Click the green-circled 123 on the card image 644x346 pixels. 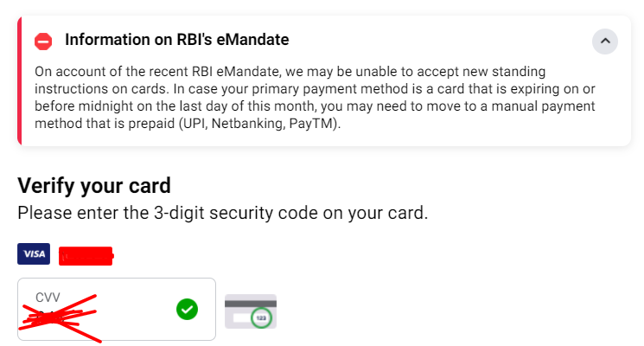click(261, 317)
